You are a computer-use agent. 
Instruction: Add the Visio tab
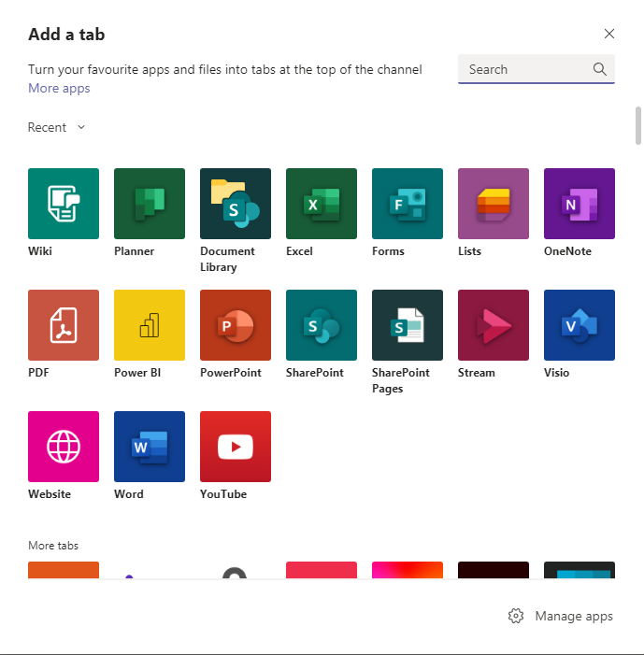[x=580, y=325]
